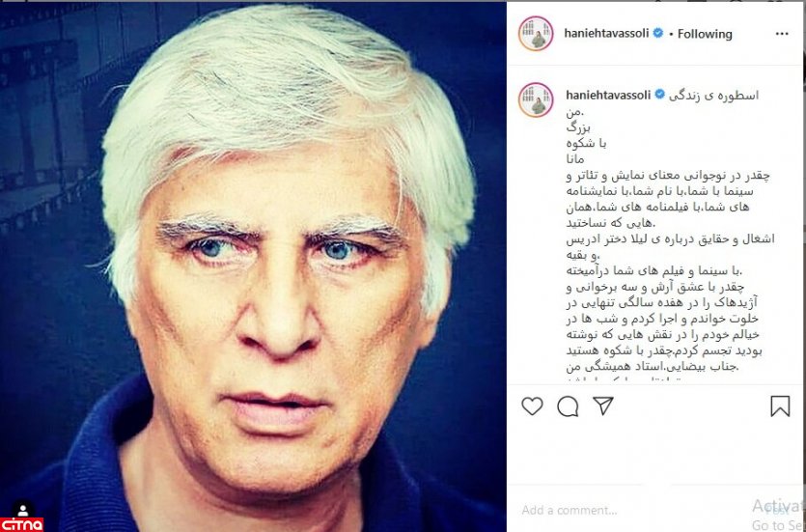The image size is (806, 532).
Task: Like the post with the heart icon
Action: (x=532, y=406)
